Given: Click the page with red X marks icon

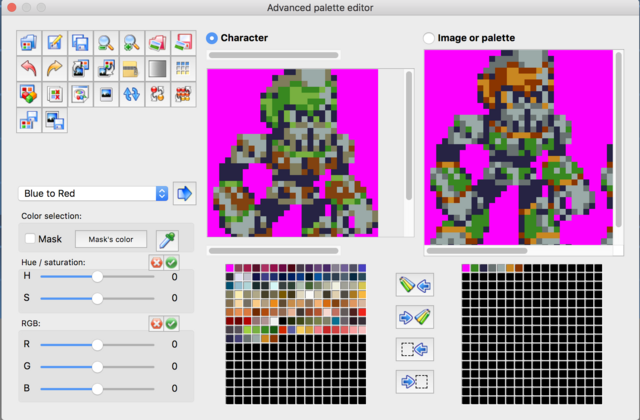Looking at the screenshot, I should pyautogui.click(x=54, y=94).
